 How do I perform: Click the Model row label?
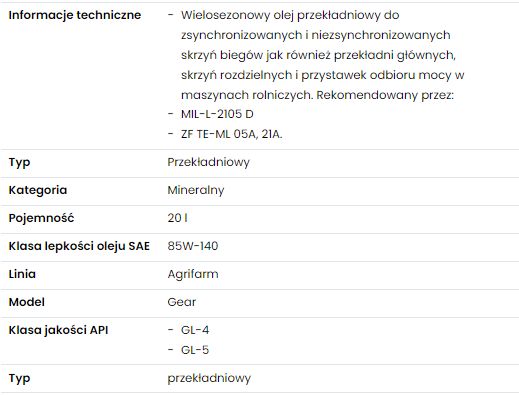click(26, 302)
